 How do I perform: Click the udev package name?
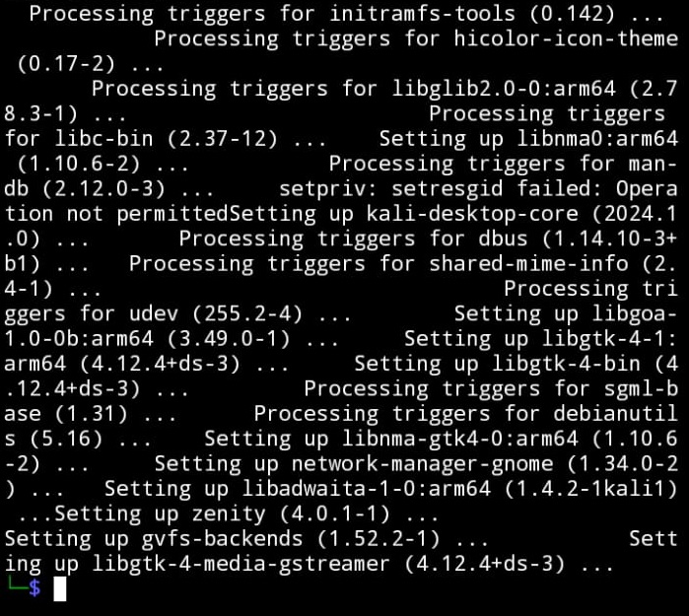154,314
